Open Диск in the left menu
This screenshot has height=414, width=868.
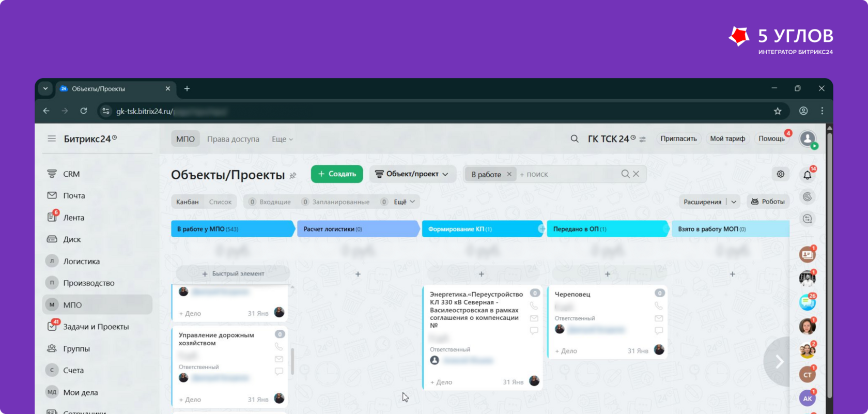pyautogui.click(x=72, y=239)
